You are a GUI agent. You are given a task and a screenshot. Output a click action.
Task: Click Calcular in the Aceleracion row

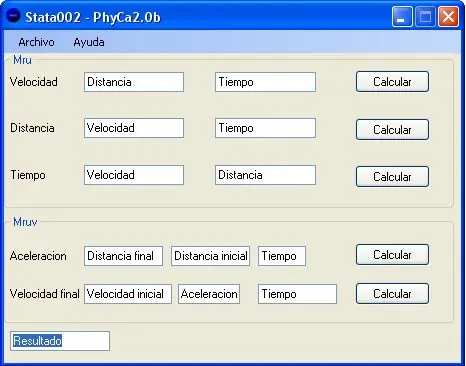pos(392,255)
